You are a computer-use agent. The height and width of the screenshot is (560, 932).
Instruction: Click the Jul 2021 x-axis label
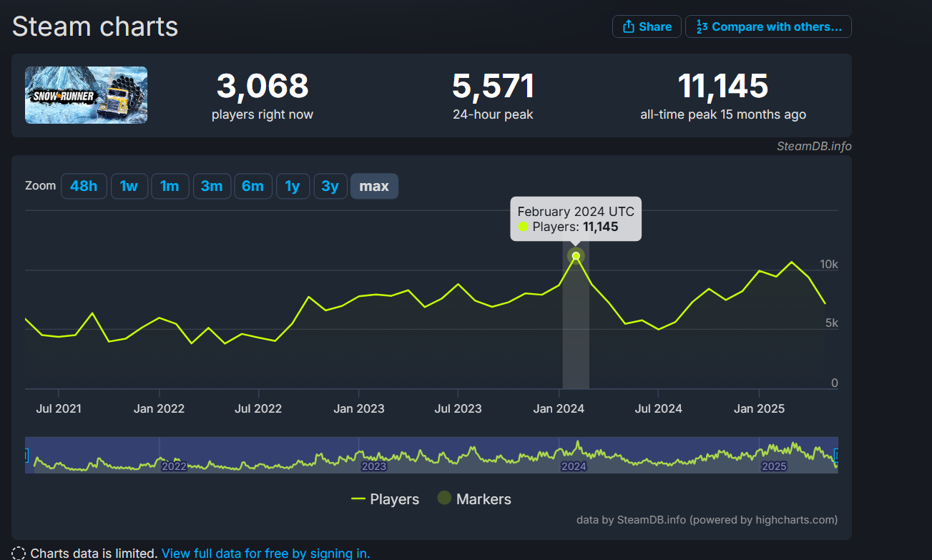[59, 408]
